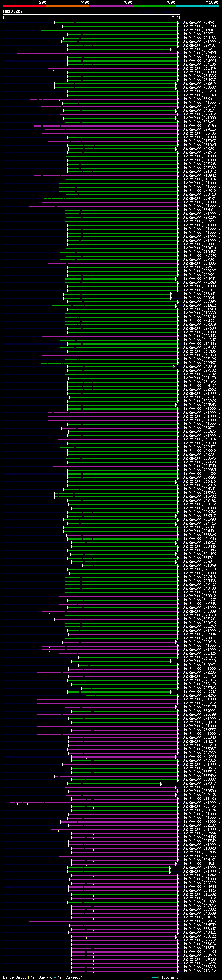Click the UniRef100_B6H3D6 entry
Image resolution: width=222 pixels, height=980 pixels.
199,263
